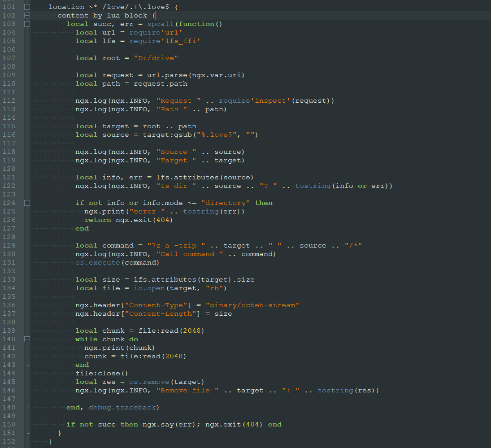This screenshot has width=491, height=448.
Task: Click the "7z a -tzip " command string
Action: click(176, 246)
